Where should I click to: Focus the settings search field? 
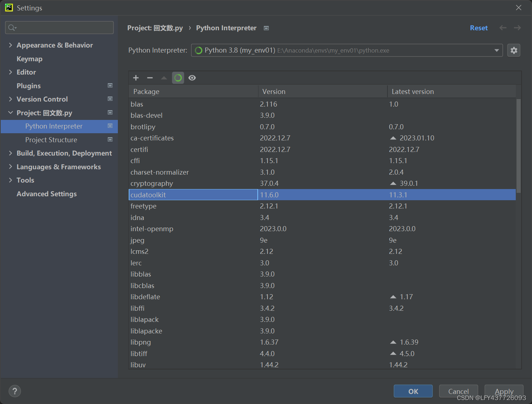pyautogui.click(x=59, y=28)
